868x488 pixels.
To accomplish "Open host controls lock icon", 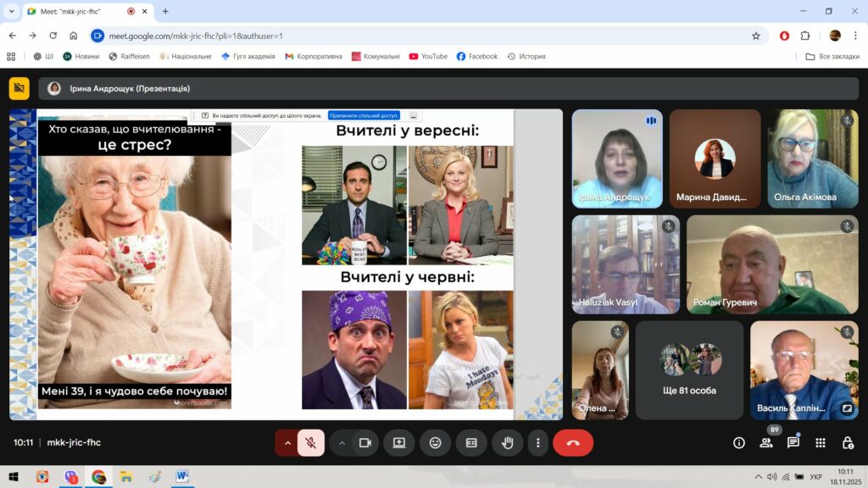I will [848, 442].
